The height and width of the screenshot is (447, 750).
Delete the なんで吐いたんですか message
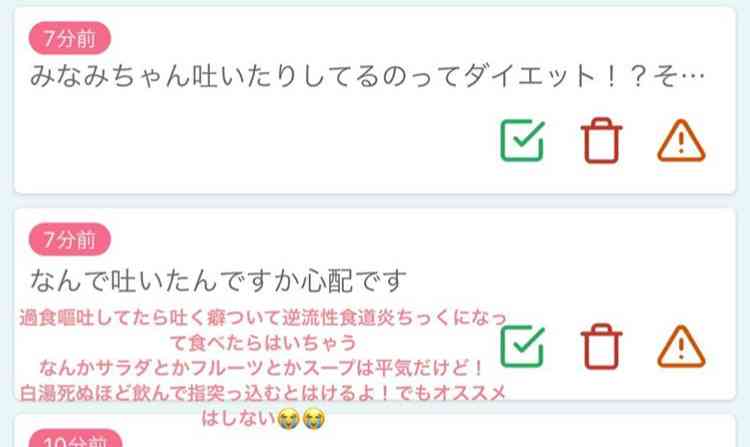point(601,346)
